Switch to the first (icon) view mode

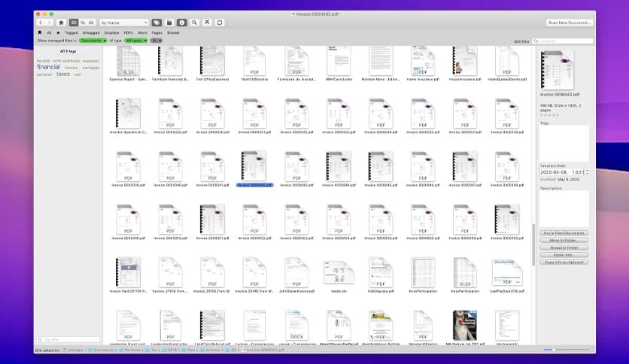coord(74,23)
